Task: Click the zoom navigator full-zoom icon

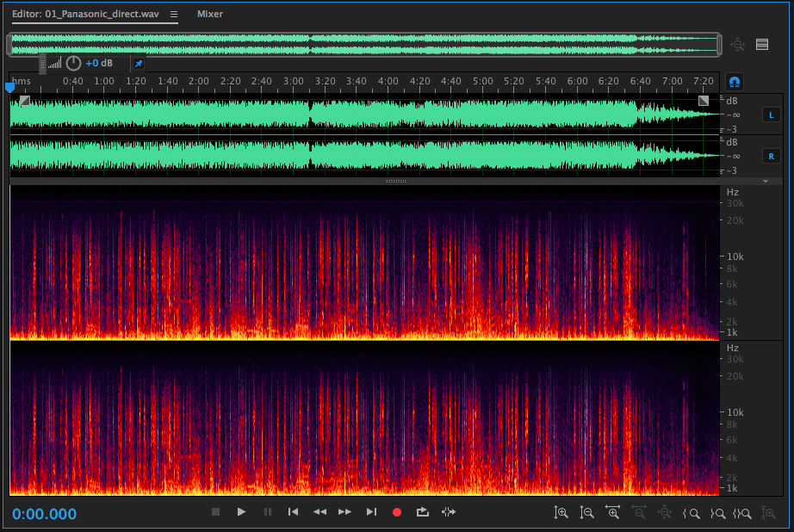Action: [737, 45]
